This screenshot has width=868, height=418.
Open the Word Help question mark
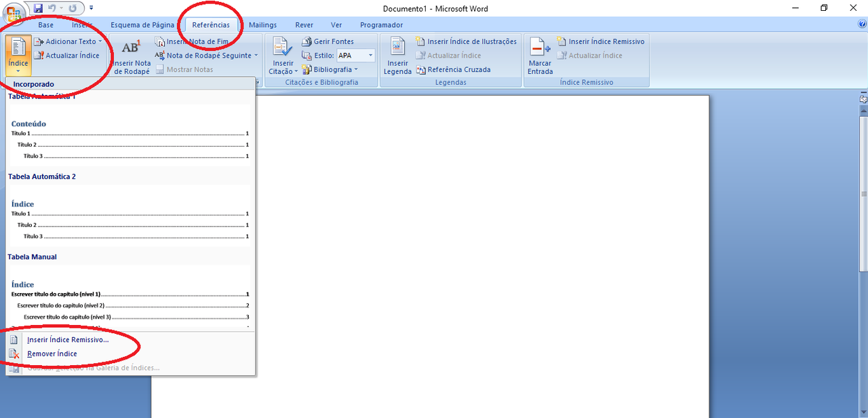(x=862, y=24)
